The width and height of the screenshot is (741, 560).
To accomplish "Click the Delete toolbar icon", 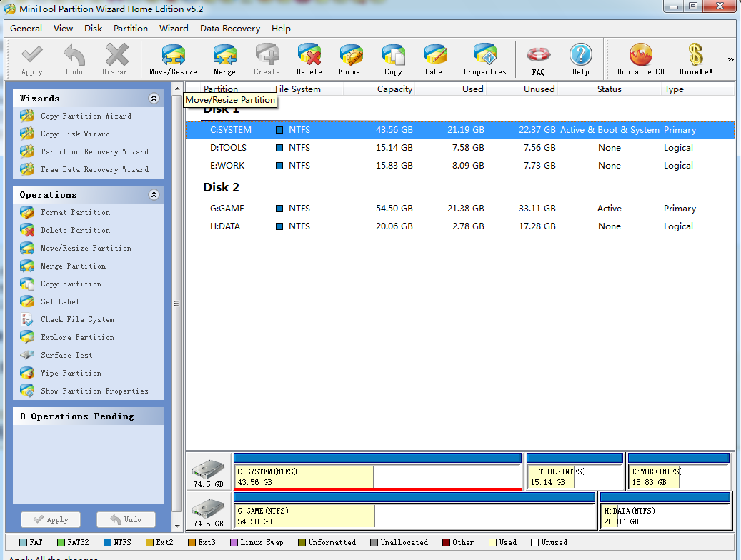I will (309, 55).
